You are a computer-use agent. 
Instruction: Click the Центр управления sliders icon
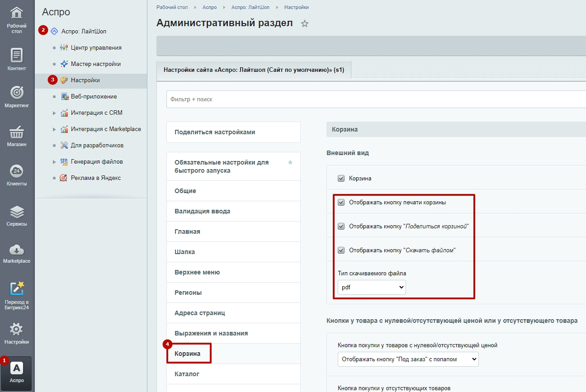64,47
